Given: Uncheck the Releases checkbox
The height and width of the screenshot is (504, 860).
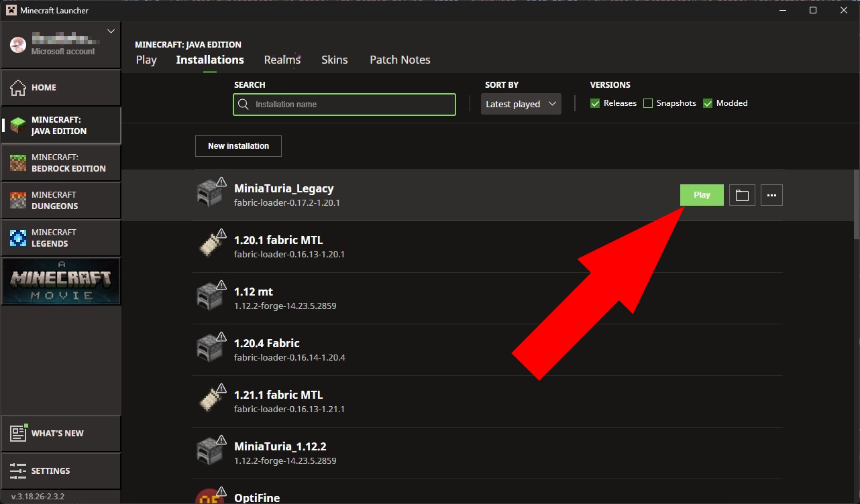Looking at the screenshot, I should (x=595, y=103).
